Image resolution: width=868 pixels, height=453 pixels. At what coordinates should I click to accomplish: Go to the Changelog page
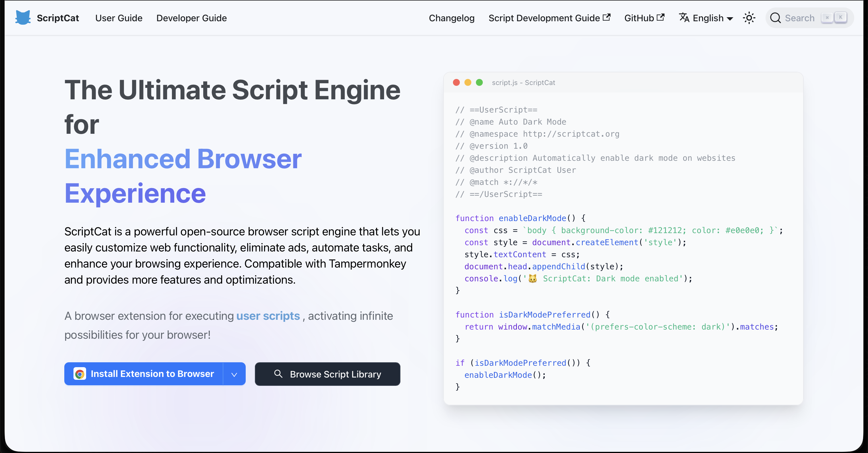tap(452, 18)
